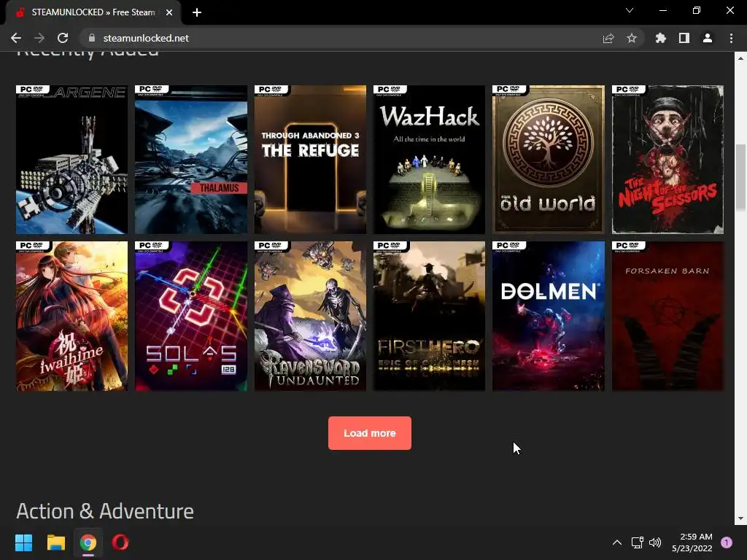Screen dimensions: 747x560
Task: Open File Explorer from the taskbar
Action: point(55,542)
